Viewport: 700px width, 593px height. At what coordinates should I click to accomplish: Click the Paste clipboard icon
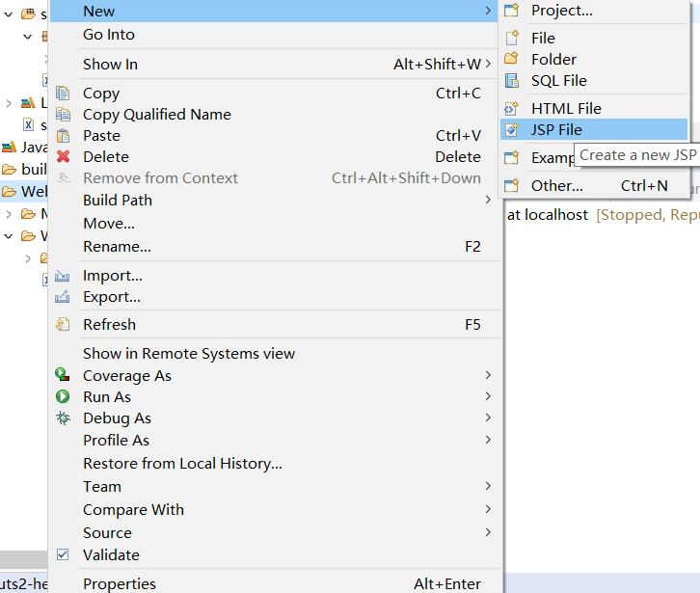[63, 135]
